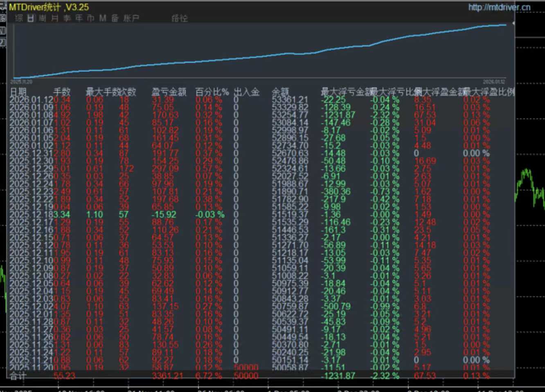Click the -500.79 floating loss value

pyautogui.click(x=336, y=306)
